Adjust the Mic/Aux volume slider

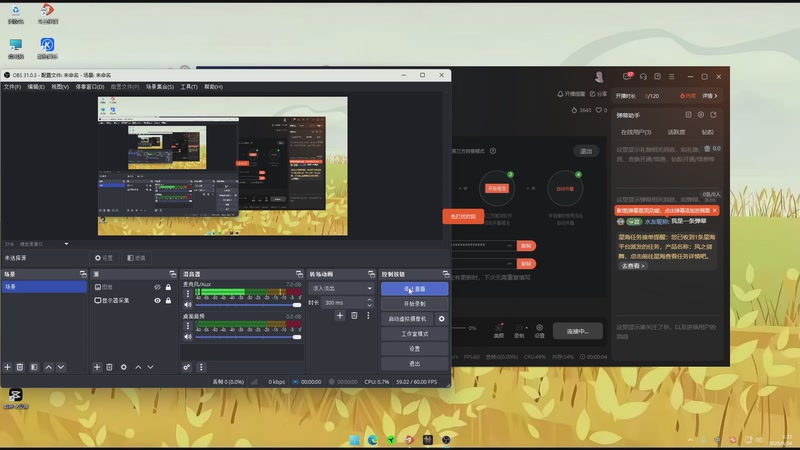click(248, 305)
